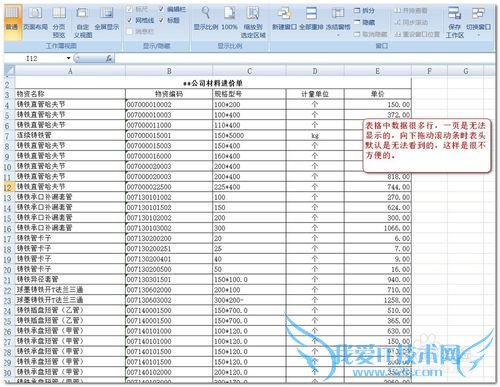
Task: Open a New Window (新建窗口)
Action: pos(284,18)
